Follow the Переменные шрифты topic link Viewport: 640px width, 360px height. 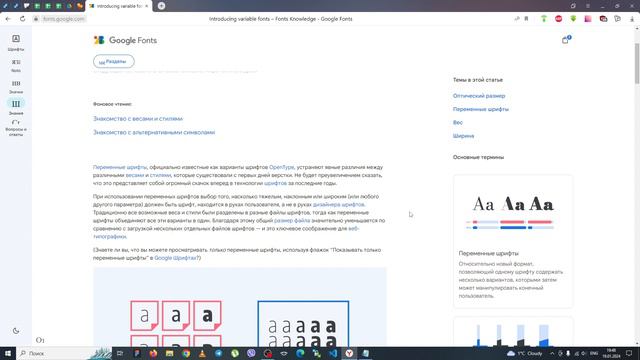click(480, 109)
